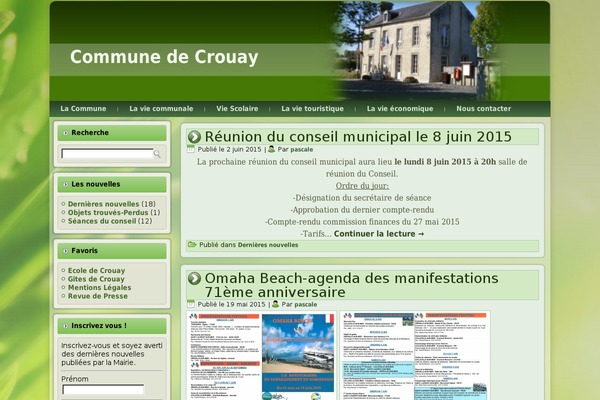The height and width of the screenshot is (400, 600).
Task: Click author pascale on 19 mai post
Action: pyautogui.click(x=306, y=304)
